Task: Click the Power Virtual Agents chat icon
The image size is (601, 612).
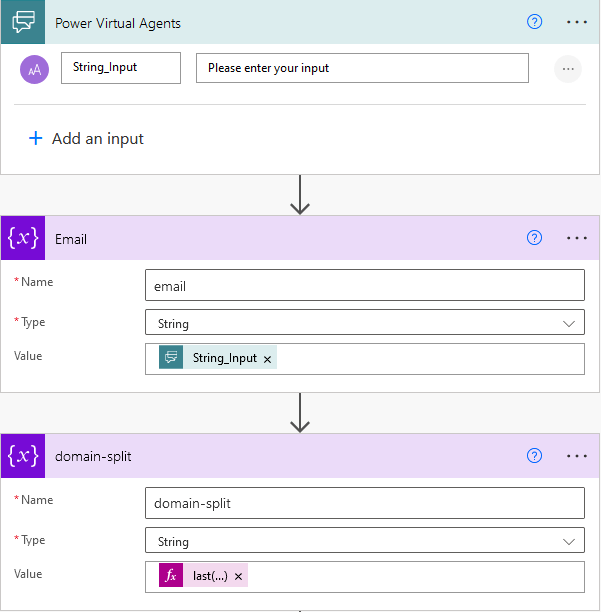Action: (x=23, y=22)
